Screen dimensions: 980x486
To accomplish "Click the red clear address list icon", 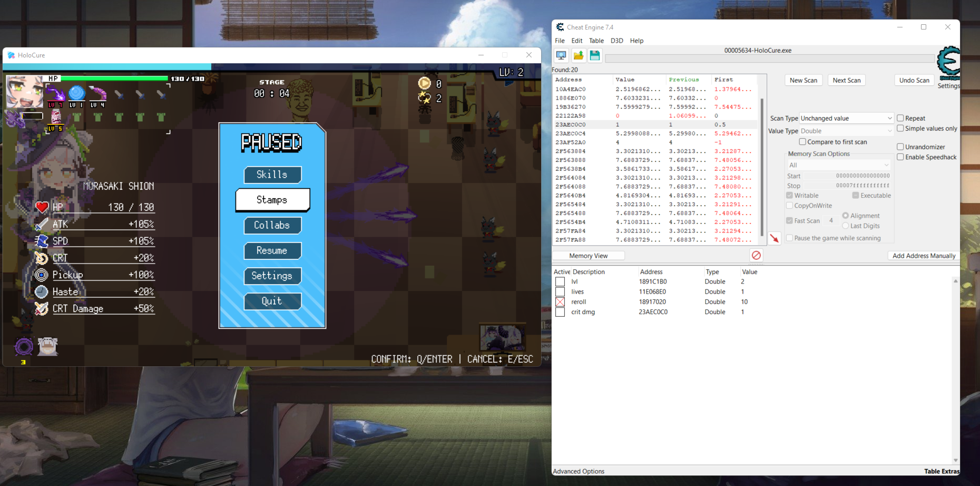I will tap(756, 255).
